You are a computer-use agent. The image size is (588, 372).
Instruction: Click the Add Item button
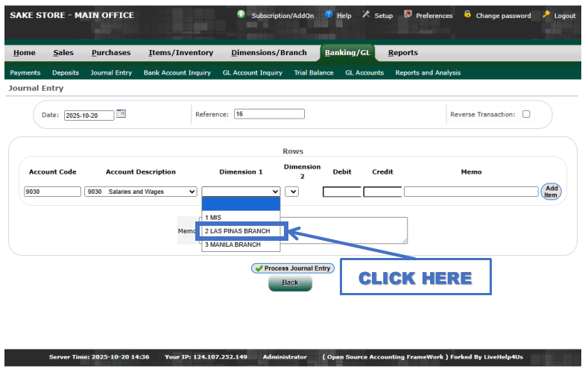(551, 192)
